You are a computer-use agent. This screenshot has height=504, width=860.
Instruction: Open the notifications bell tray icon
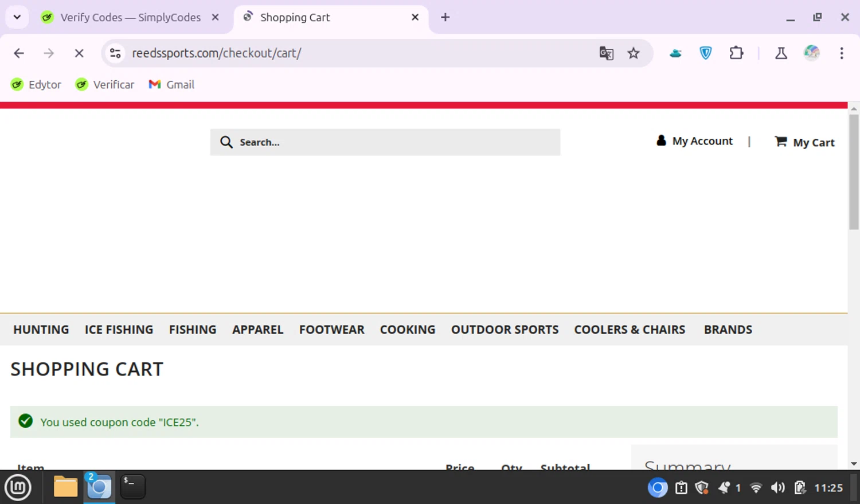725,488
